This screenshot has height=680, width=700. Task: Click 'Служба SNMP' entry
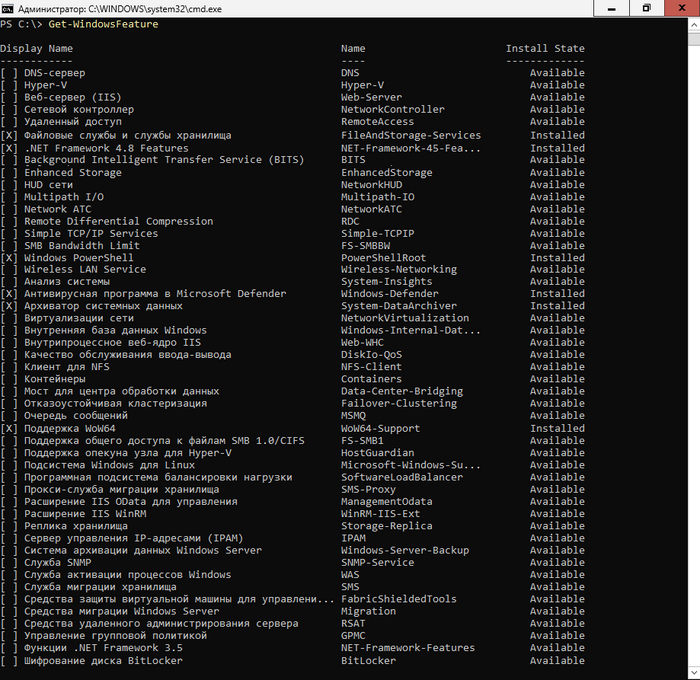(58, 563)
